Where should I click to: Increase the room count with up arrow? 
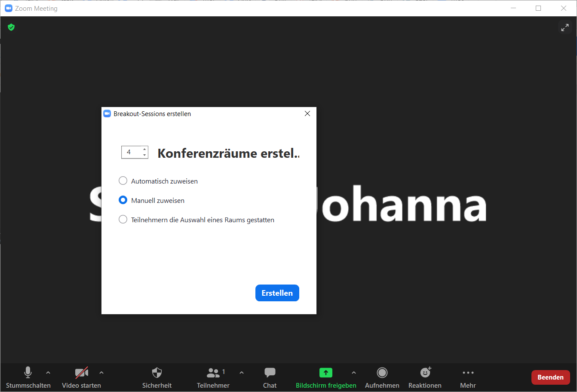pyautogui.click(x=144, y=149)
